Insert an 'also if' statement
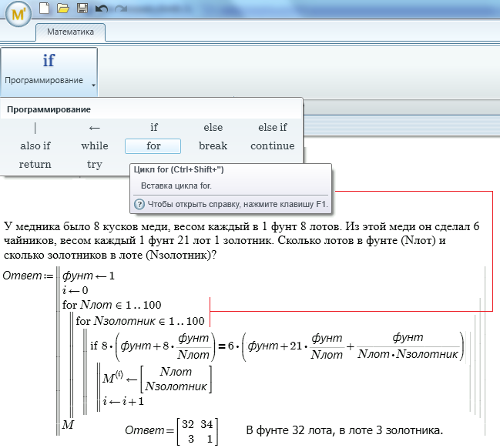This screenshot has height=448, width=500. pos(35,146)
